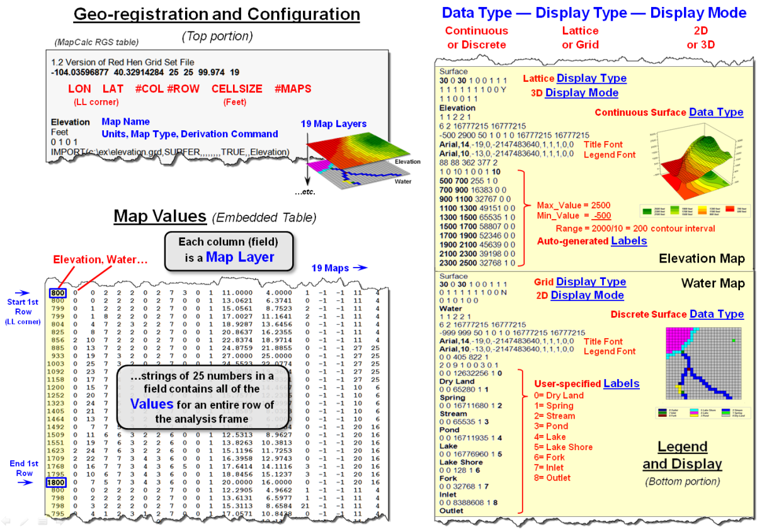Viewport: 762px width, 532px height.
Task: Click the next slide arrow icon
Action: 60,521
